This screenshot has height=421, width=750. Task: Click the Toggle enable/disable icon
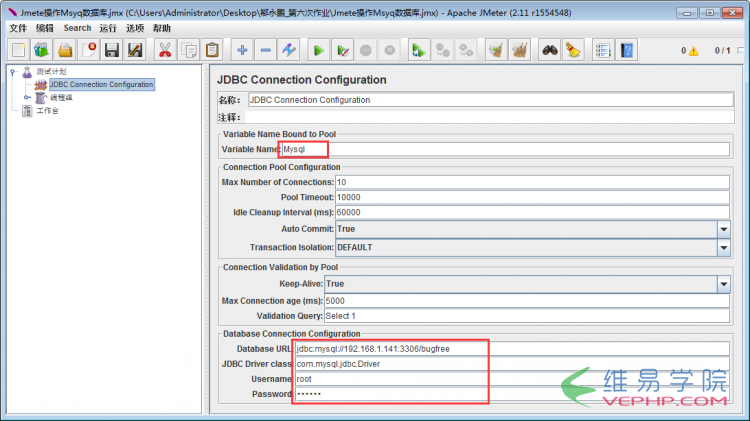coord(289,50)
